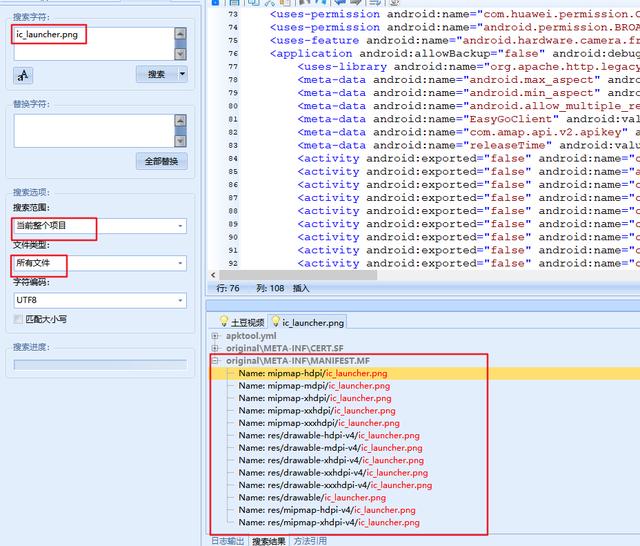Click the search text field containing ic_launcher.png
This screenshot has height=546, width=640.
point(94,44)
